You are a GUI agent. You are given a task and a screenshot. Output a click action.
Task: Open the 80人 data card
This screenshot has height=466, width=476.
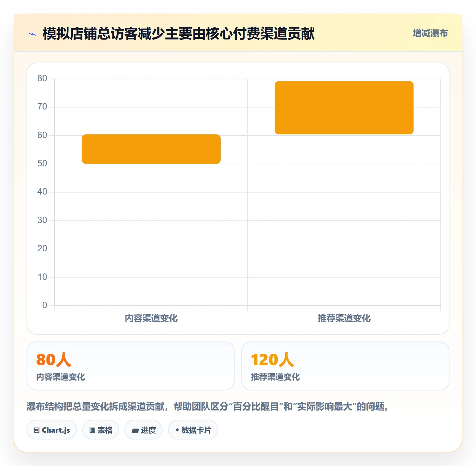pyautogui.click(x=131, y=366)
